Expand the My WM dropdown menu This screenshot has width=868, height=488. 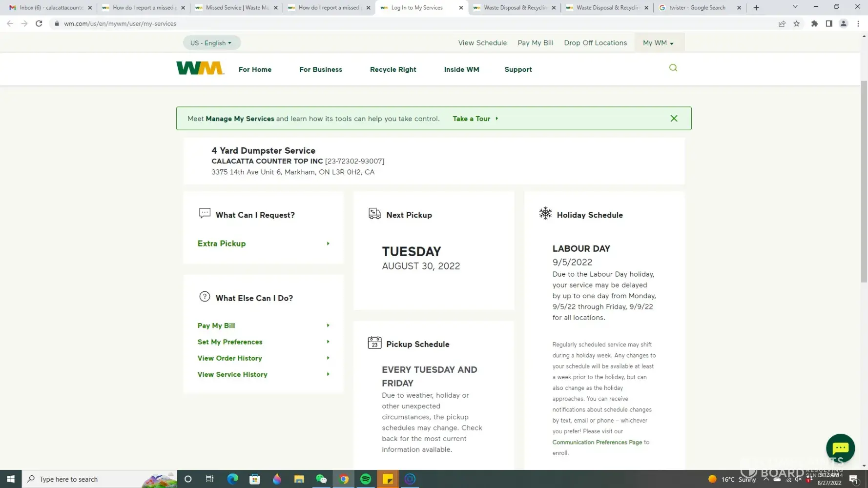pos(659,43)
